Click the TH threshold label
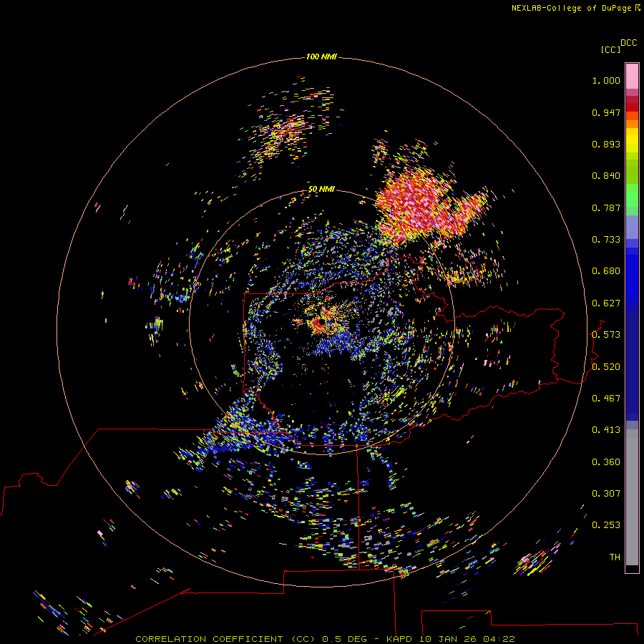Image resolution: width=644 pixels, height=644 pixels. point(615,557)
